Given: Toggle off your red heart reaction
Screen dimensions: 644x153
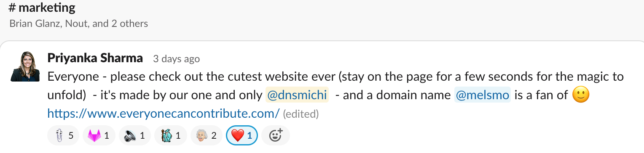Looking at the screenshot, I should [x=242, y=135].
